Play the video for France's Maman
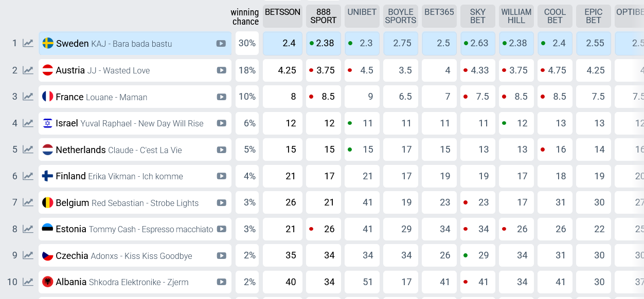The image size is (644, 299). (221, 97)
